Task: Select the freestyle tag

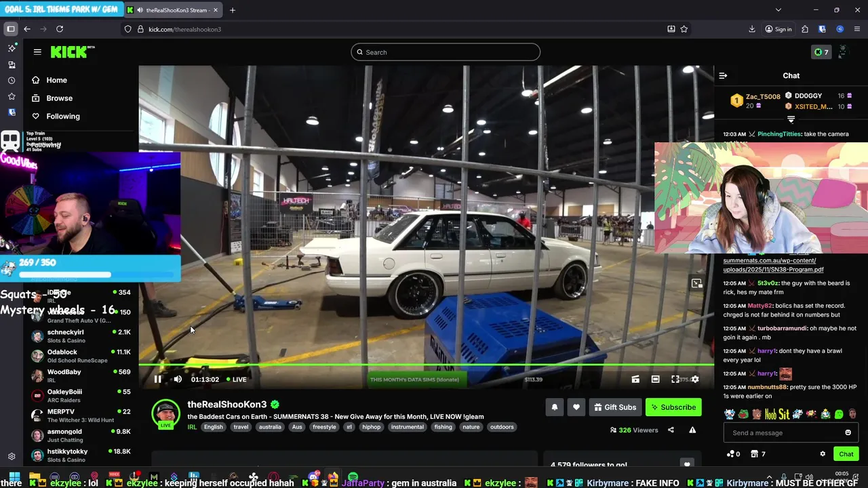Action: point(324,427)
